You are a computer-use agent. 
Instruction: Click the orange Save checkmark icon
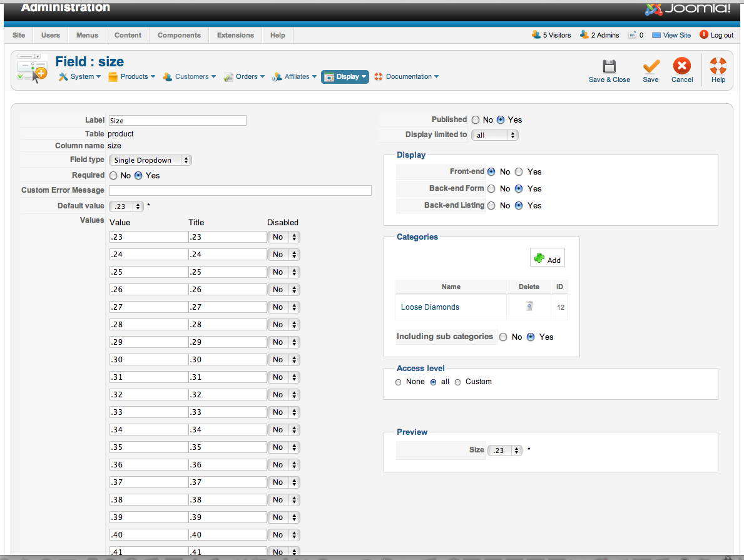point(651,66)
